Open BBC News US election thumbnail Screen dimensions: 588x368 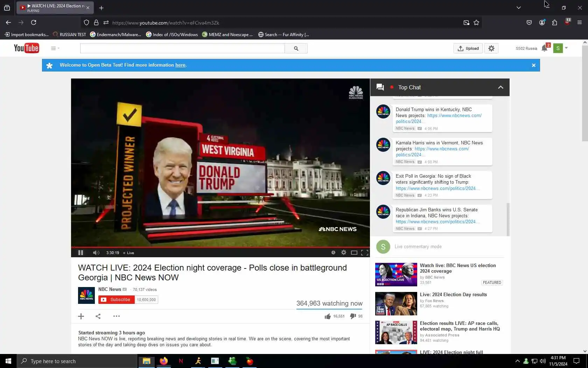pos(396,274)
